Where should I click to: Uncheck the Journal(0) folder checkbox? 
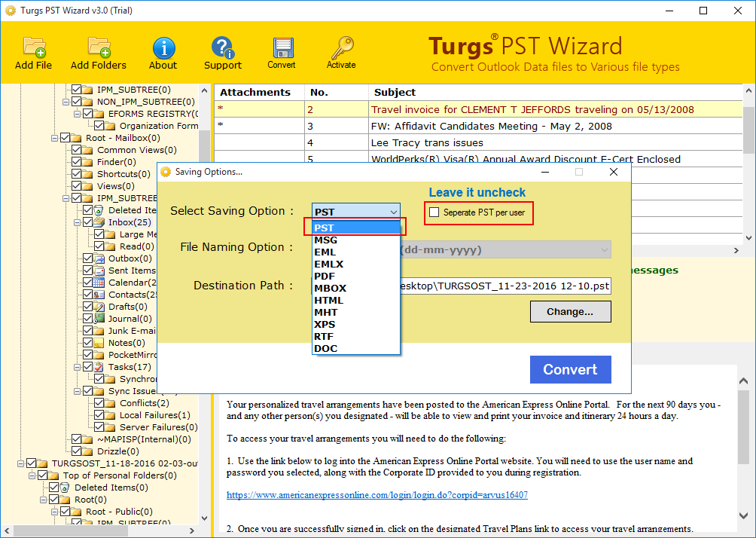[88, 319]
